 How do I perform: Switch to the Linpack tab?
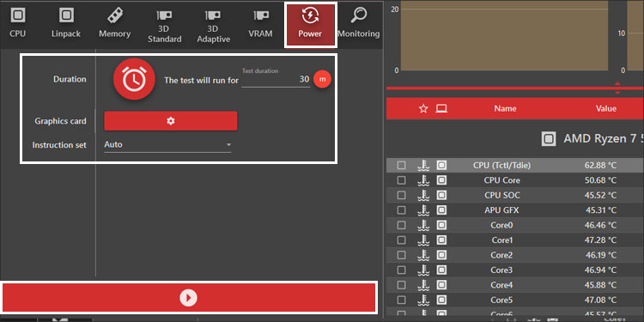pyautogui.click(x=66, y=24)
